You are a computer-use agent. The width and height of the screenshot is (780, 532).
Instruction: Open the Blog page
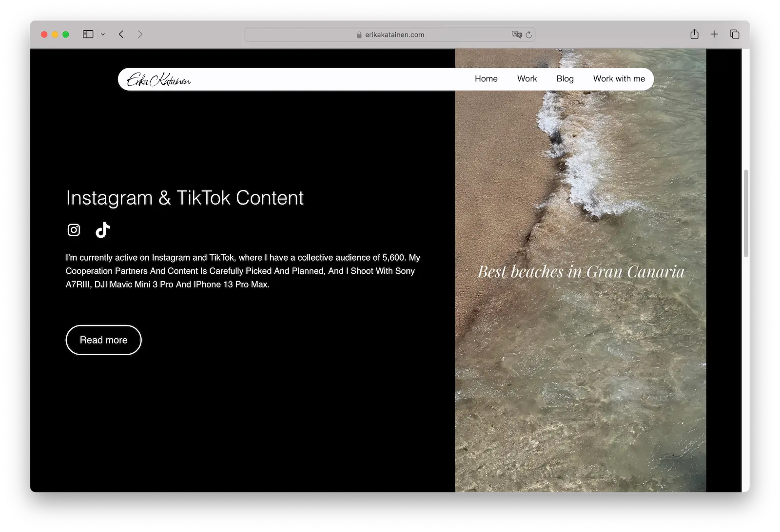(x=565, y=79)
